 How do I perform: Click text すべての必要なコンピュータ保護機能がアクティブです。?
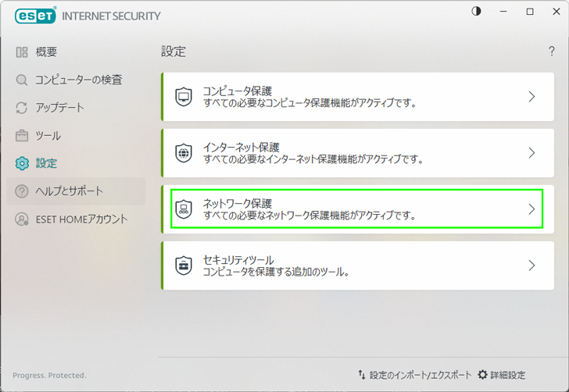click(310, 103)
